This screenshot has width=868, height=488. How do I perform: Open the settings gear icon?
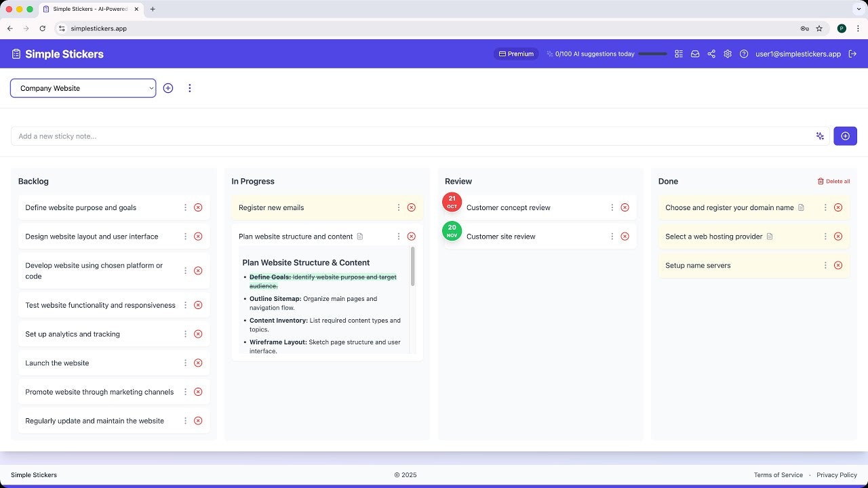pyautogui.click(x=728, y=54)
